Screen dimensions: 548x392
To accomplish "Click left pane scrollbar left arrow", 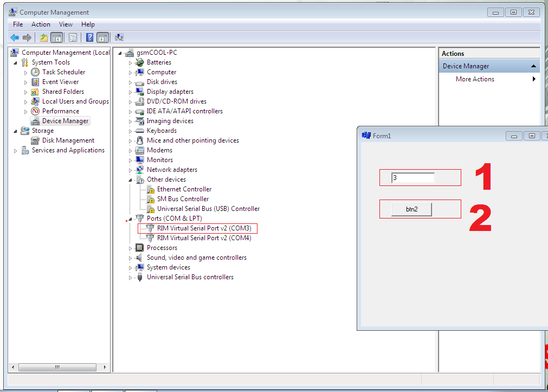I will pos(13,367).
